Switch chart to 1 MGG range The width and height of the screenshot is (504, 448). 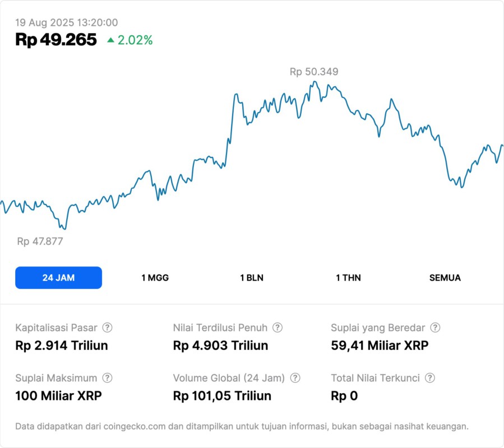point(155,278)
